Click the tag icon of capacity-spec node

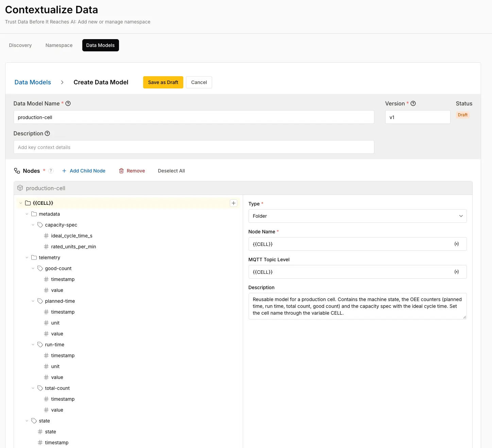click(40, 225)
